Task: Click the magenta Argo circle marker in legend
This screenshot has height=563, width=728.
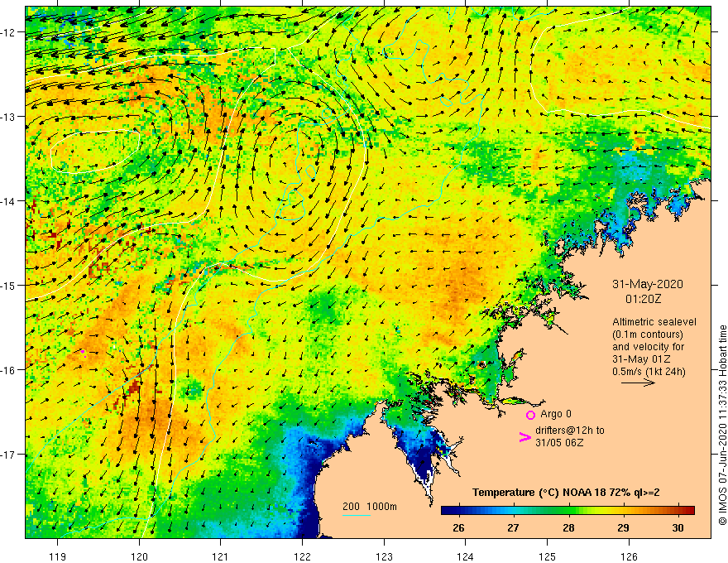Action: coord(530,415)
